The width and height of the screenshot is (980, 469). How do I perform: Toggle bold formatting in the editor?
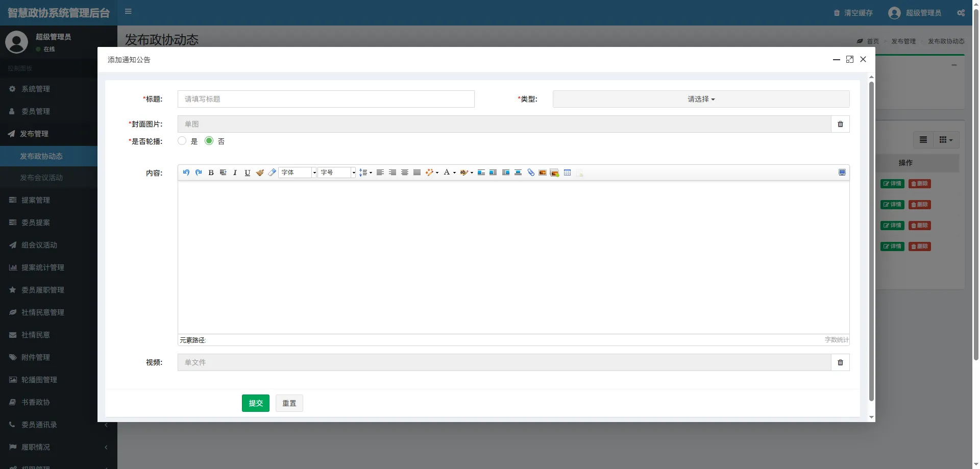[x=211, y=172]
